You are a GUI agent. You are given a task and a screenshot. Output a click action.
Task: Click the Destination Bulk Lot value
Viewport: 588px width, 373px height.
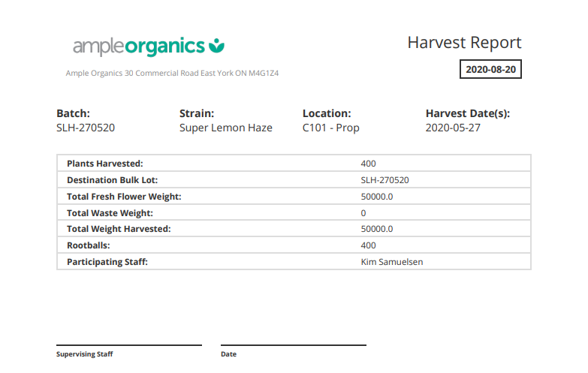[x=384, y=180]
